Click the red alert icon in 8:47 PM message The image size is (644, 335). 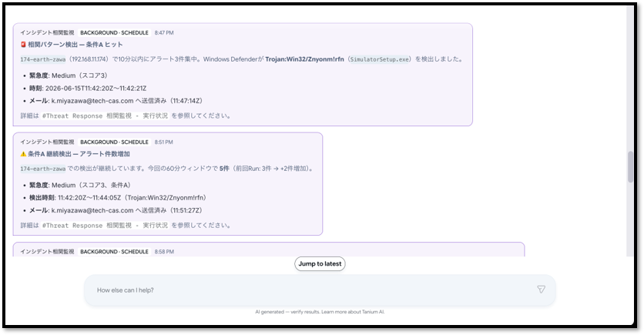pos(23,45)
